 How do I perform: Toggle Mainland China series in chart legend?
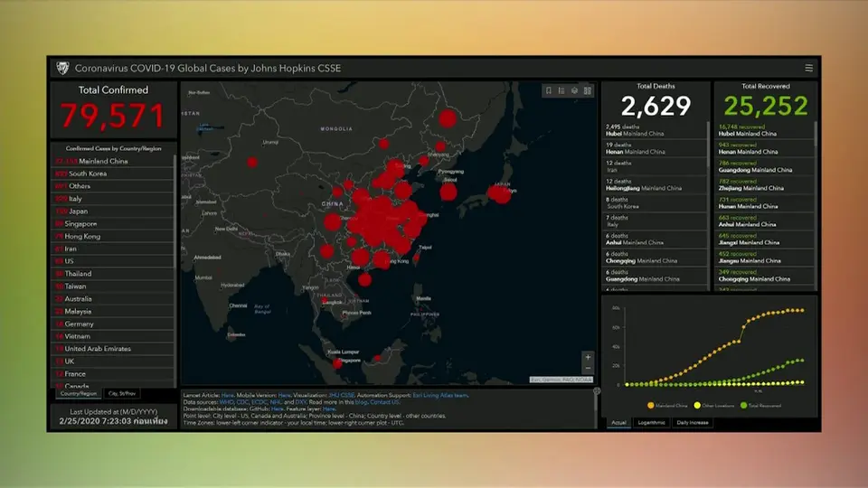click(667, 406)
